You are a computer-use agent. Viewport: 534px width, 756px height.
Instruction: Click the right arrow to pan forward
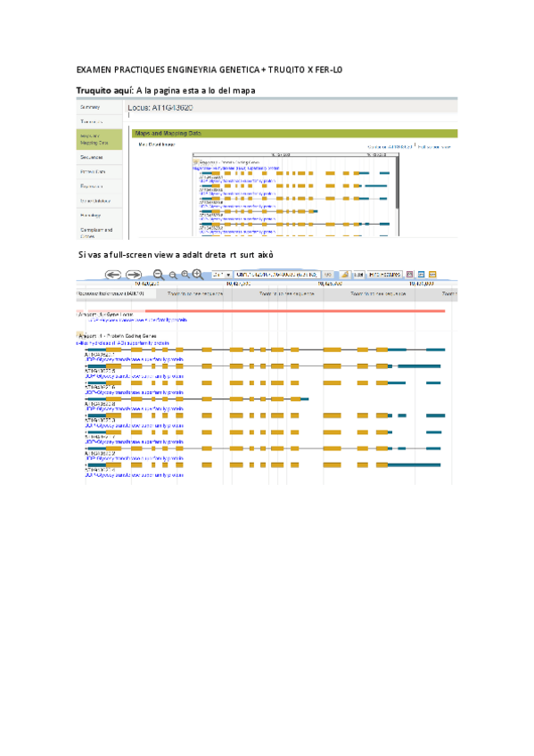[x=134, y=275]
